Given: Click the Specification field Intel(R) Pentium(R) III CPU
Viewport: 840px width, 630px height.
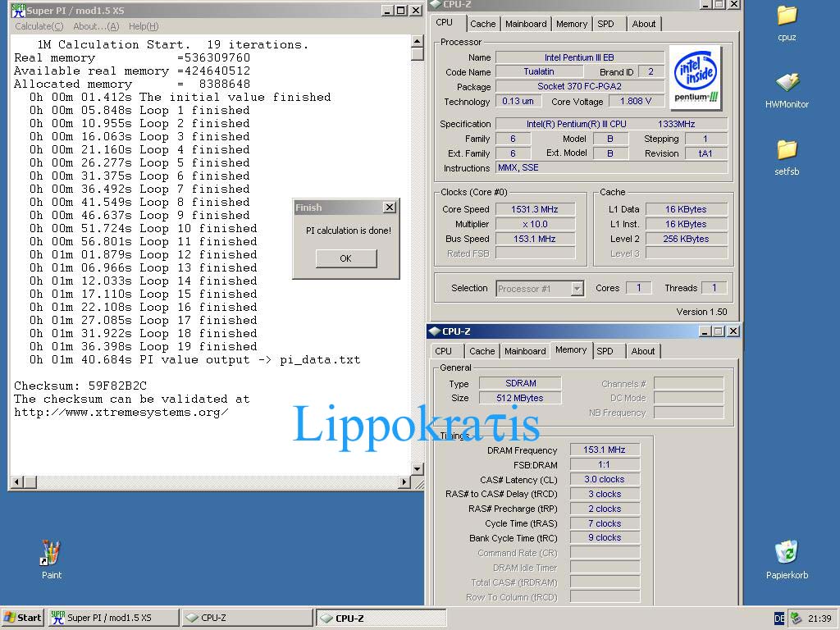Looking at the screenshot, I should pos(612,124).
